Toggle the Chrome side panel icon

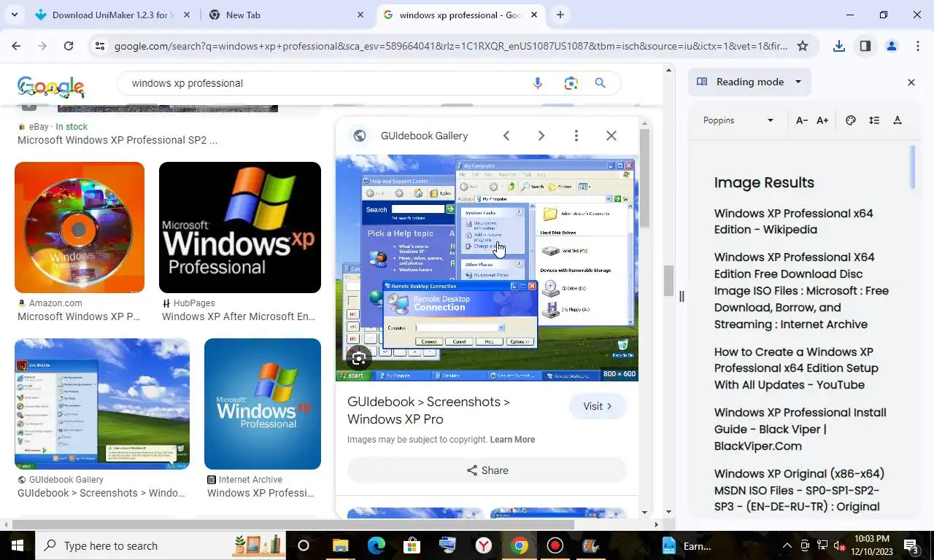tap(865, 46)
